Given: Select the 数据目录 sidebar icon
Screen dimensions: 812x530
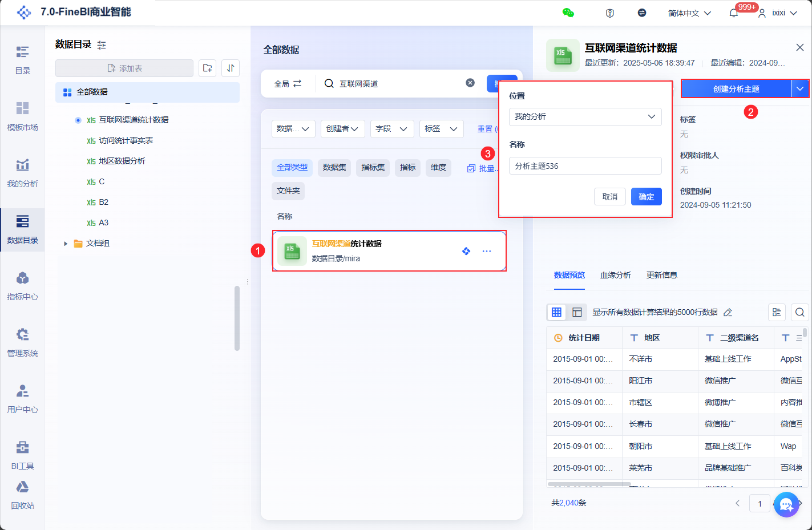Looking at the screenshot, I should (22, 229).
